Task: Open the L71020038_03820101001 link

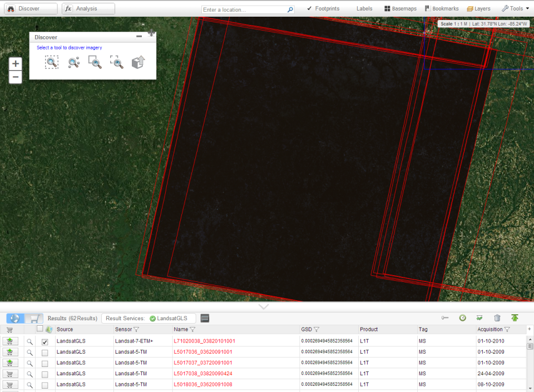Action: (x=204, y=341)
